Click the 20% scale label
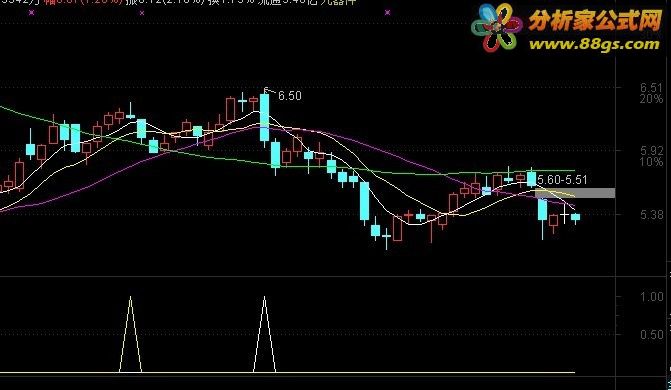This screenshot has width=671, height=390. pyautogui.click(x=651, y=99)
